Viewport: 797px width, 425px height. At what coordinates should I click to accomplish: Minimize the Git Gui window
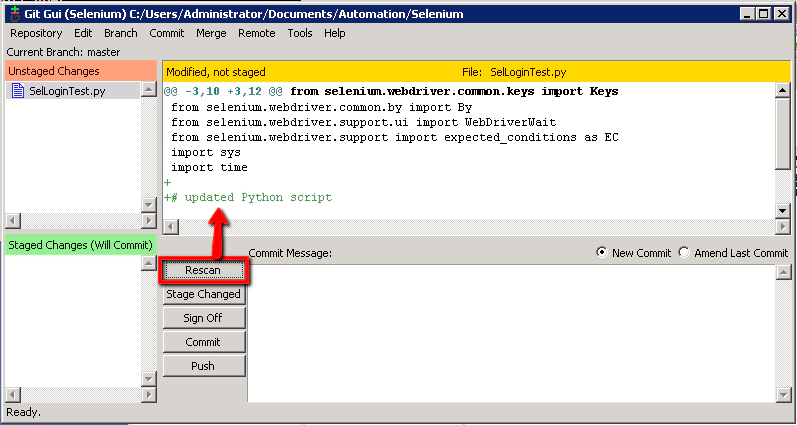point(747,14)
